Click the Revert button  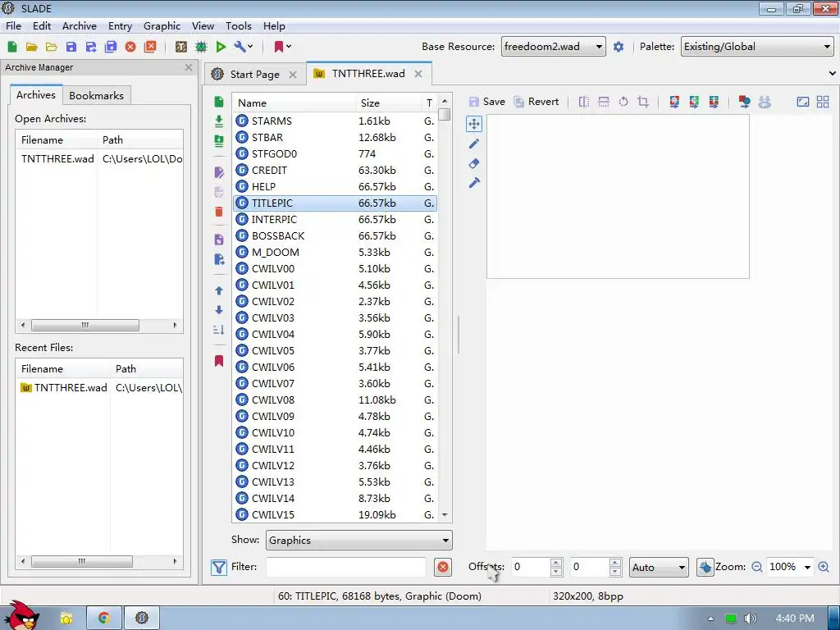click(x=536, y=102)
